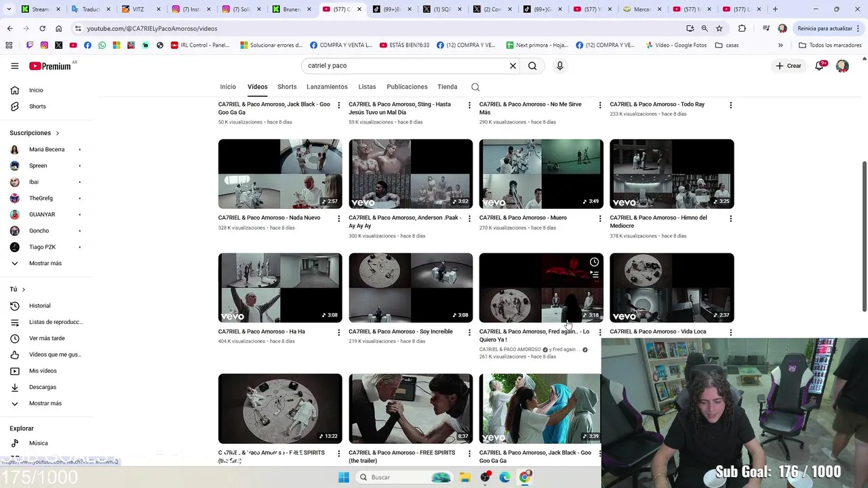Play the Nada Nuevo video thumbnail
The height and width of the screenshot is (488, 868).
(x=280, y=174)
